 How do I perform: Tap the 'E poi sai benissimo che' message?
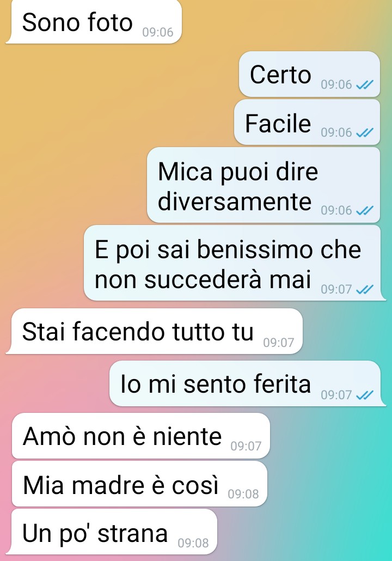point(228,249)
